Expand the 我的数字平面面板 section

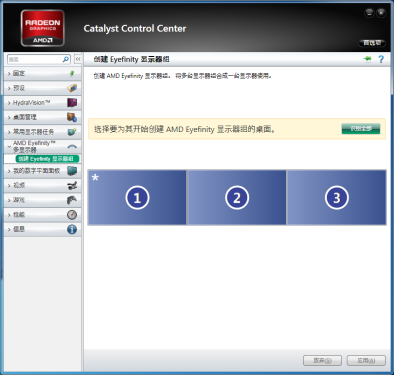pyautogui.click(x=42, y=171)
